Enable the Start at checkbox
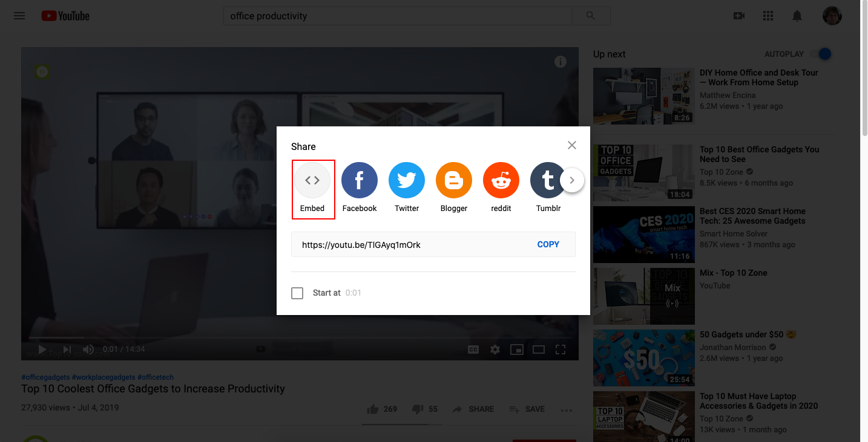Viewport: 868px width, 442px height. 297,293
